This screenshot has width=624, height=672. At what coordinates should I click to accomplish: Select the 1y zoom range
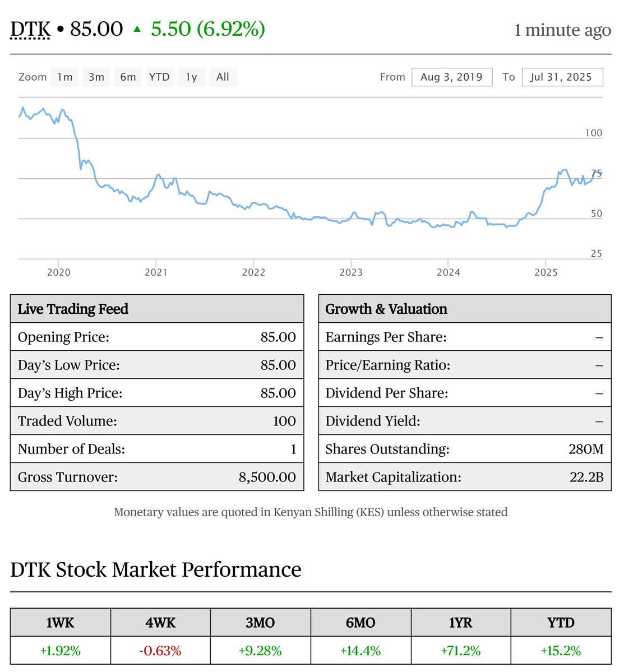click(191, 77)
